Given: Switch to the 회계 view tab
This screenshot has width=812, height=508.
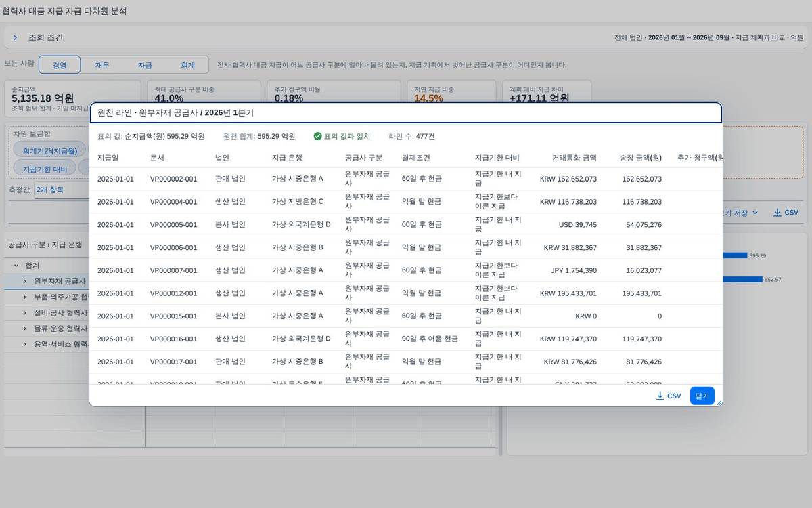Looking at the screenshot, I should tap(187, 65).
